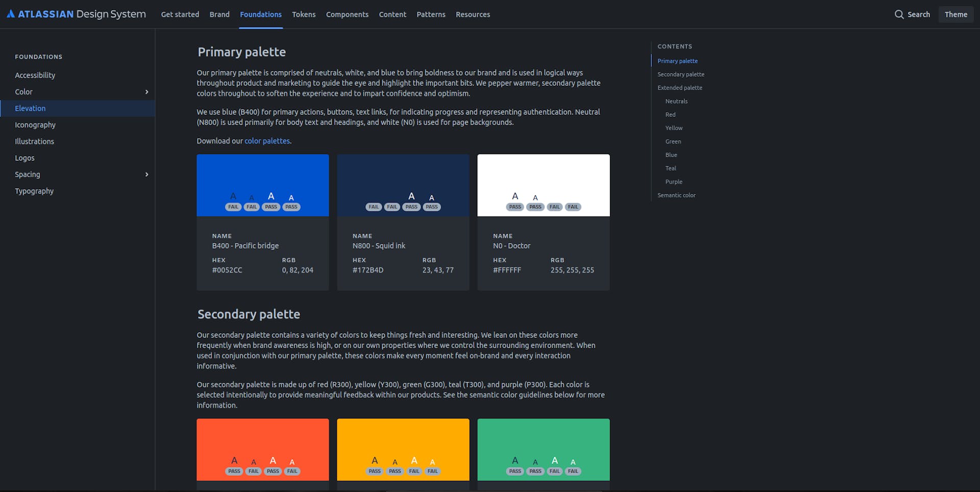Screen dimensions: 980x492
Task: Click the PASS badge on the red swatch
Action: (x=234, y=471)
